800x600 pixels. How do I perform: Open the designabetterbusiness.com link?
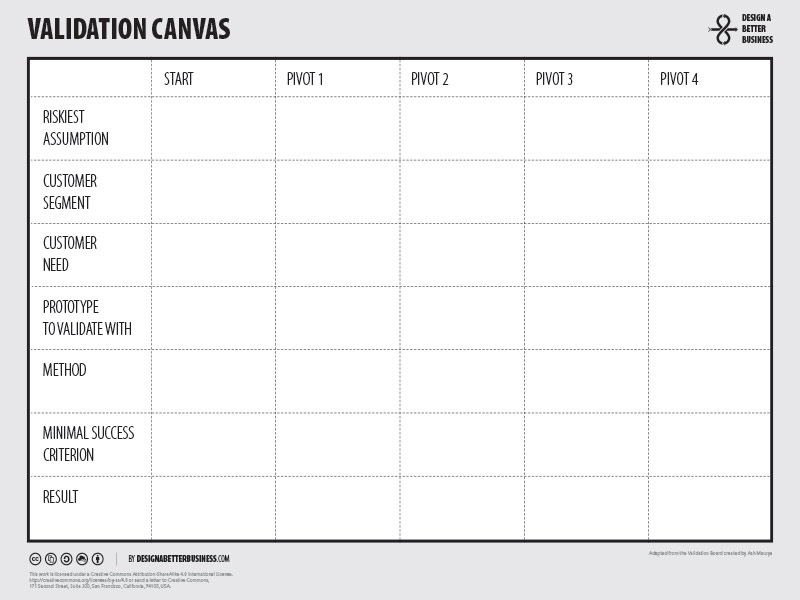point(183,558)
